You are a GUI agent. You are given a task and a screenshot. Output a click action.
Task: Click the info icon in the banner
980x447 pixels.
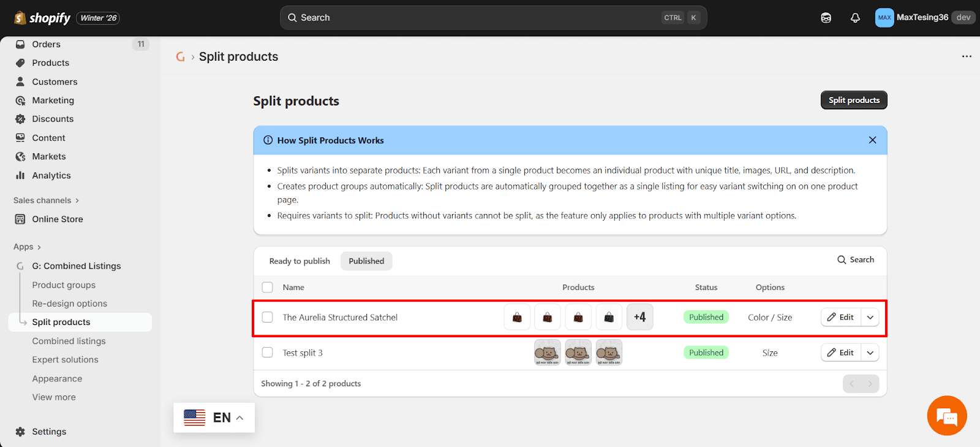click(268, 140)
